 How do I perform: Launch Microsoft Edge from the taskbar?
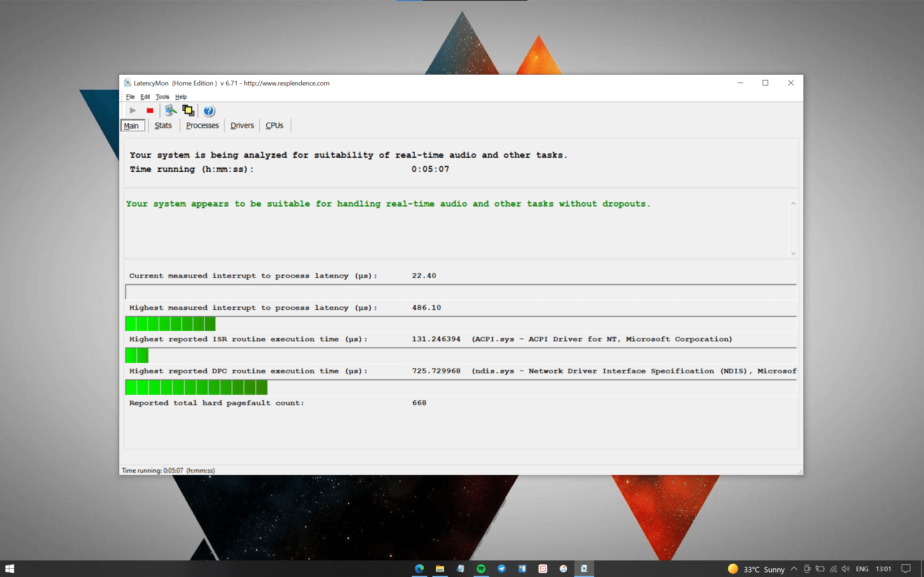pos(419,569)
